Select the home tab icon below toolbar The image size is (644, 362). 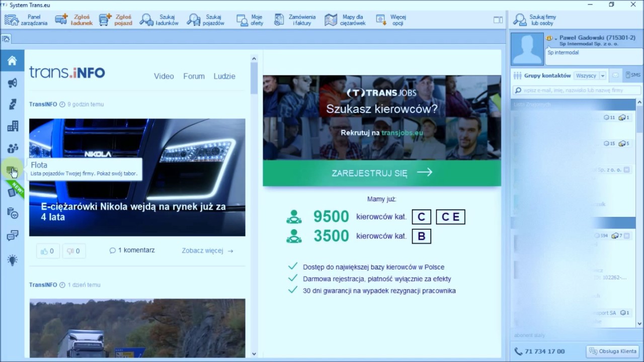click(6, 38)
